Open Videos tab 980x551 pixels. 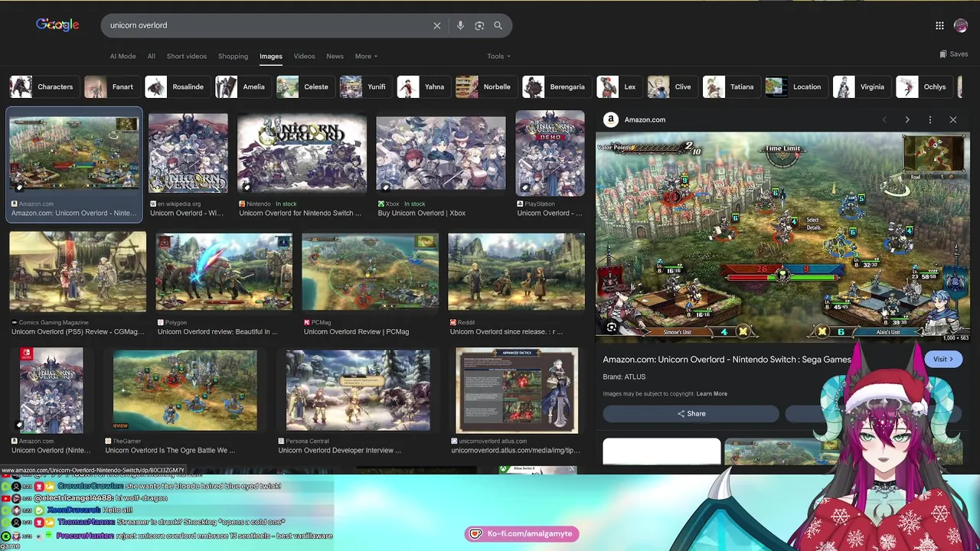point(304,56)
